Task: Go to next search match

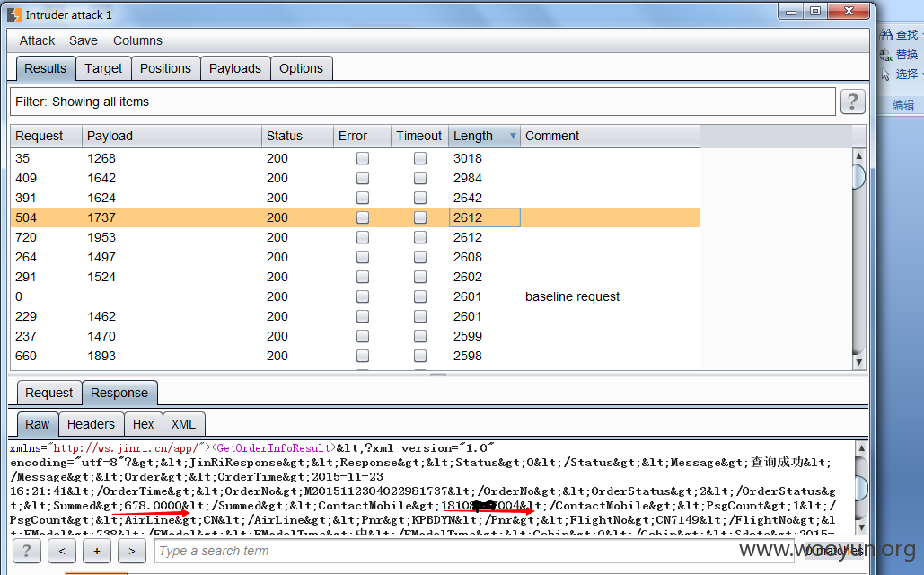Action: 131,551
